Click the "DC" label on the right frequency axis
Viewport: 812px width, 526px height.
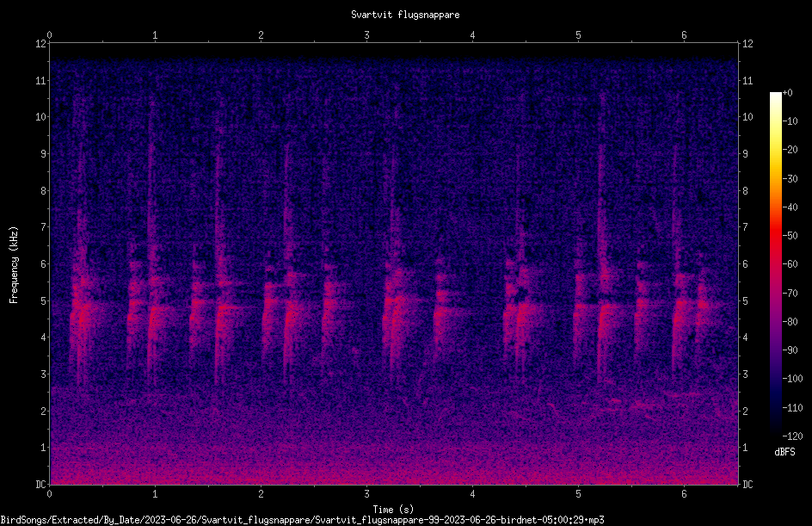[x=747, y=485]
